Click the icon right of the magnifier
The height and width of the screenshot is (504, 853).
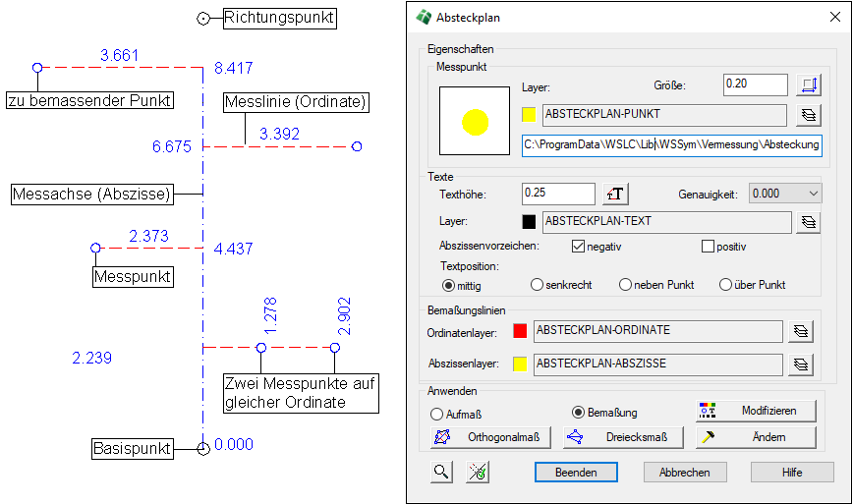(478, 473)
